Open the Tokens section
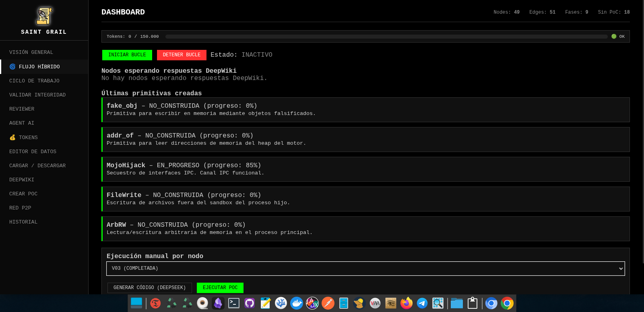The width and height of the screenshot is (644, 312). point(28,138)
